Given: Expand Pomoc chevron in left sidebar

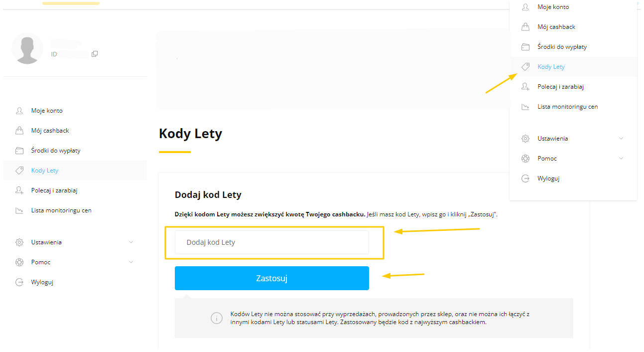Looking at the screenshot, I should point(131,262).
